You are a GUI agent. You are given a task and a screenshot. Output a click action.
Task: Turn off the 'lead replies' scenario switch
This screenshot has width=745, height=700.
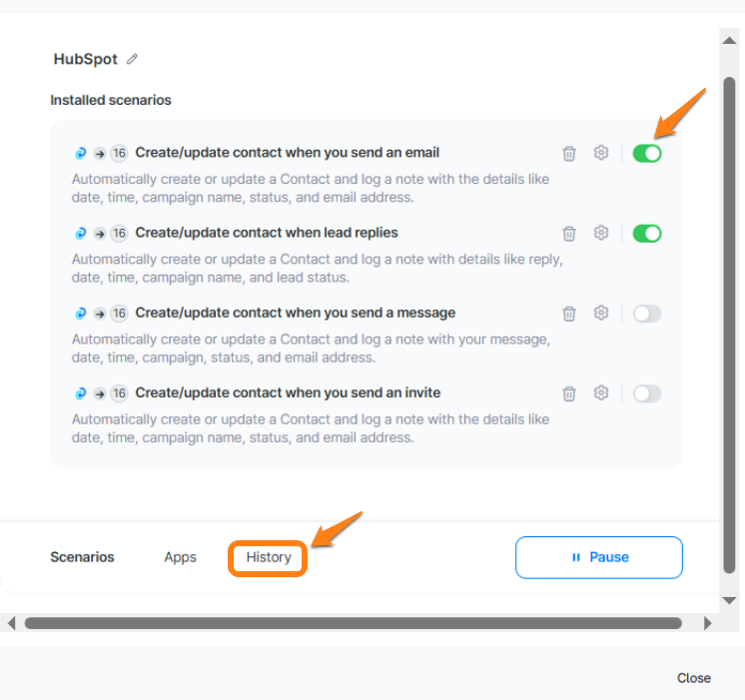coord(647,234)
